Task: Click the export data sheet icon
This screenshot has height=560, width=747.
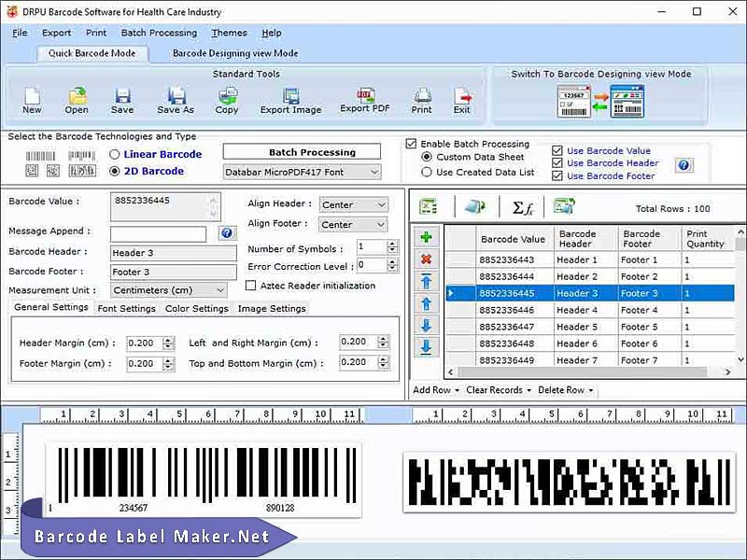Action: tap(564, 206)
